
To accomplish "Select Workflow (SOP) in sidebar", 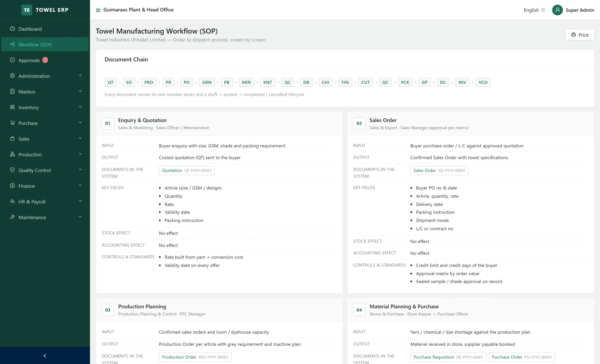I will [x=45, y=44].
